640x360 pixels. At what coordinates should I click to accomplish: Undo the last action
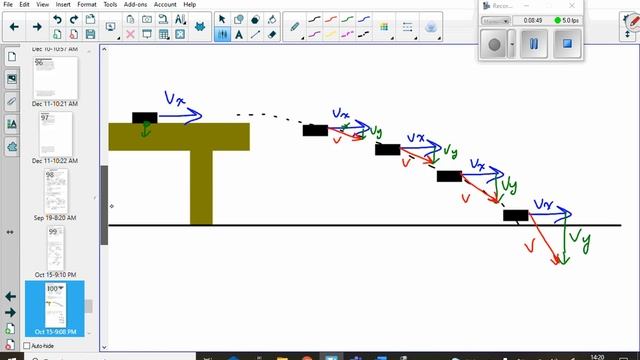click(x=57, y=19)
